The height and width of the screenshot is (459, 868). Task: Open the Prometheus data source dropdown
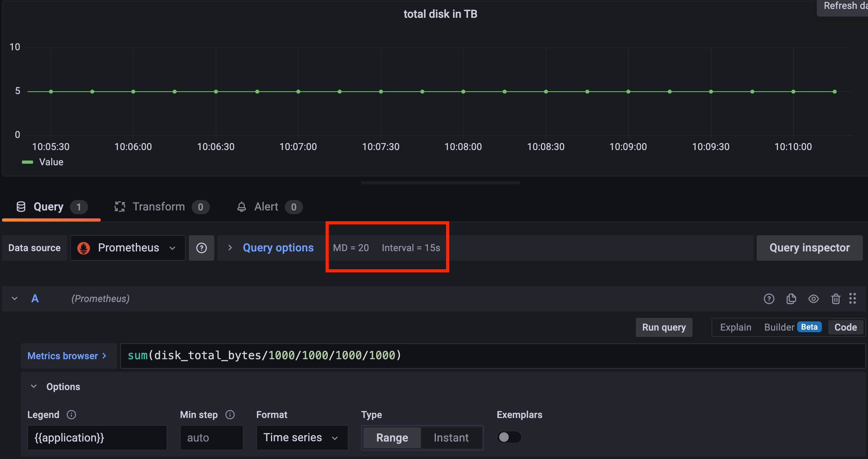[128, 248]
